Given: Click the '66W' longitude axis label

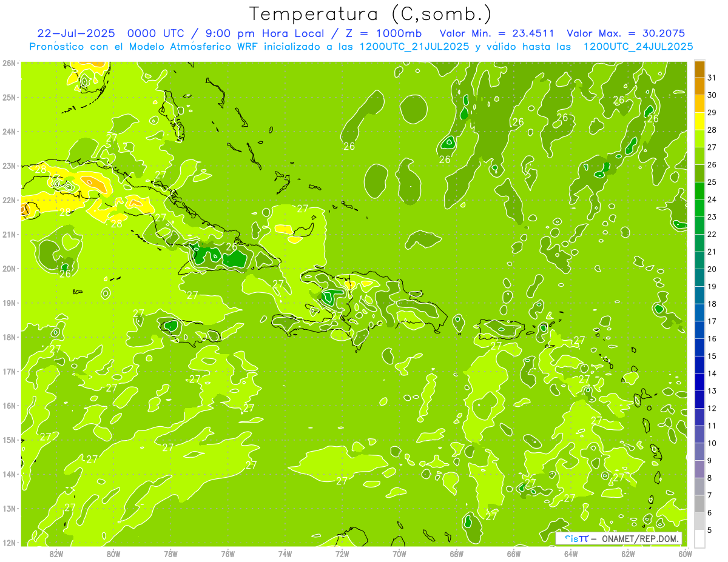Looking at the screenshot, I should 514,554.
